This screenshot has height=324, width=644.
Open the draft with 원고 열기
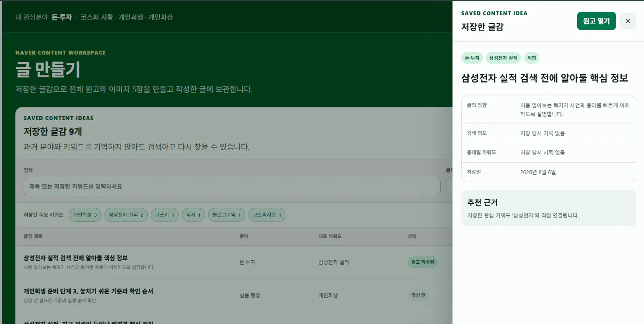coord(596,21)
